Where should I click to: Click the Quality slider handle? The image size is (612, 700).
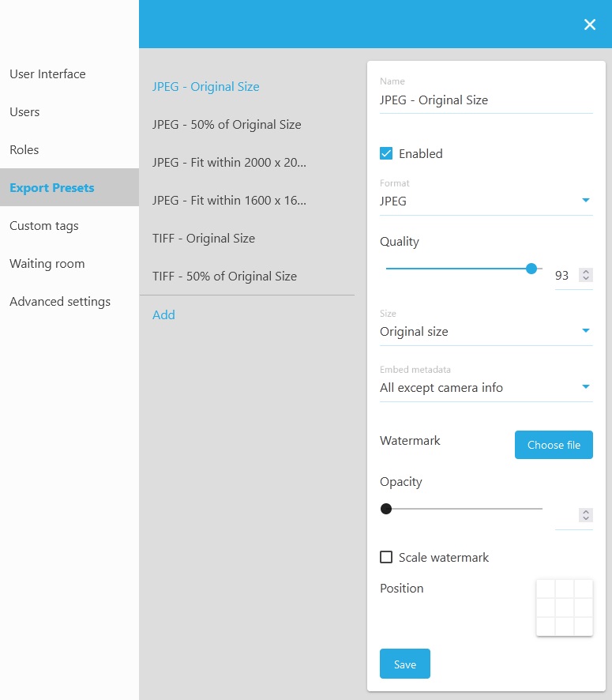click(531, 269)
